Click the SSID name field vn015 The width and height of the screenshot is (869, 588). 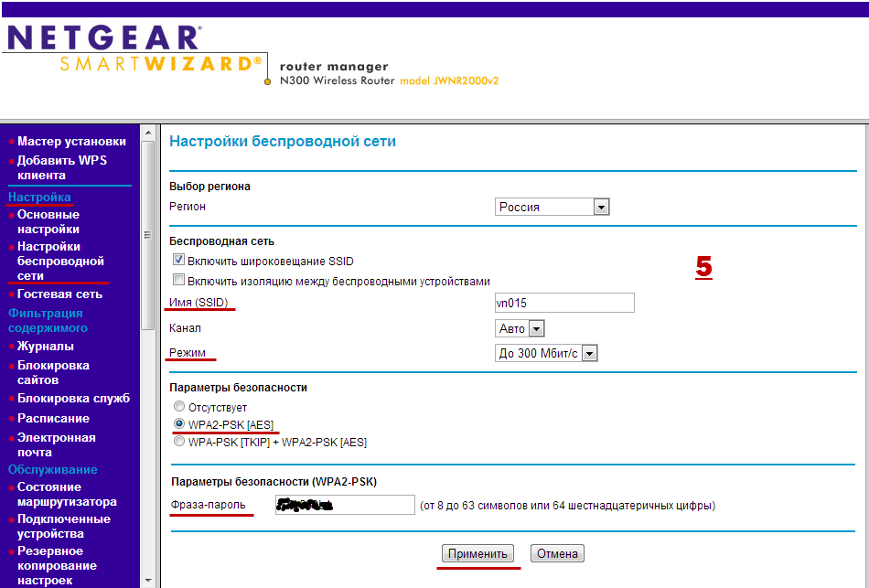pyautogui.click(x=564, y=303)
